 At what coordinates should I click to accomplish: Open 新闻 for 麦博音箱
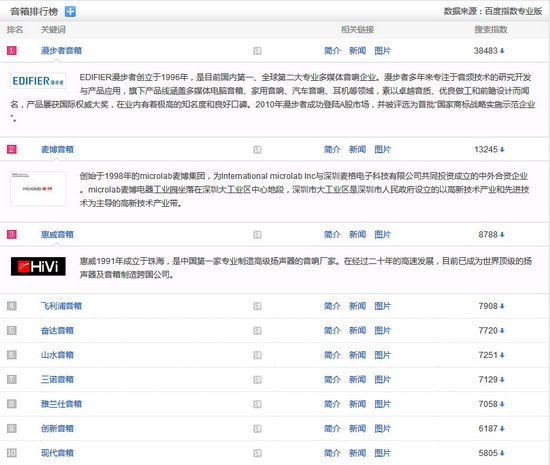357,150
